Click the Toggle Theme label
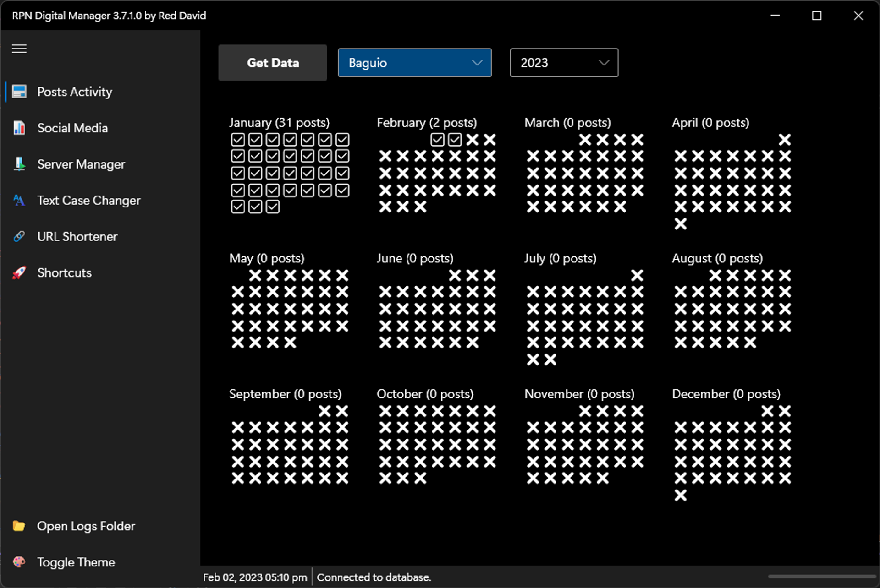The image size is (880, 588). tap(76, 562)
